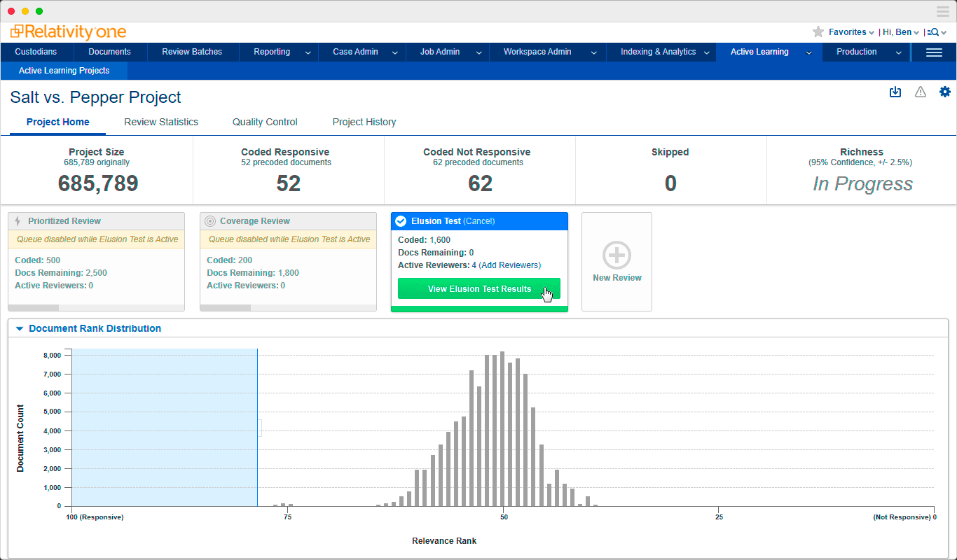Click the Richness In Progress text
This screenshot has width=957, height=560.
862,184
